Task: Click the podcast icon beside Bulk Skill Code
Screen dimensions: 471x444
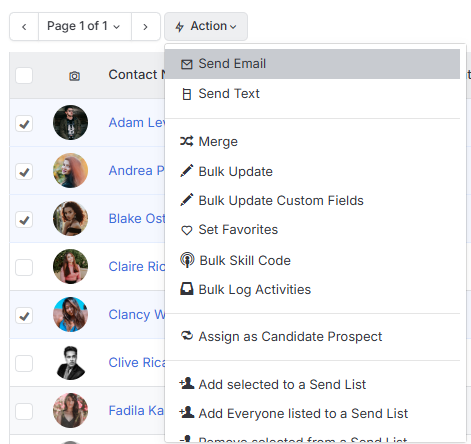Action: [x=187, y=260]
